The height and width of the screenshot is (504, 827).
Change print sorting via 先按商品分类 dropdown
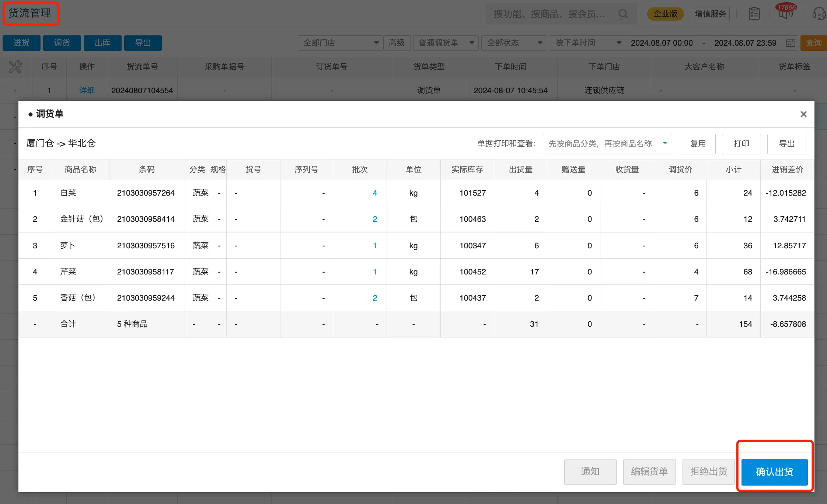pyautogui.click(x=607, y=144)
